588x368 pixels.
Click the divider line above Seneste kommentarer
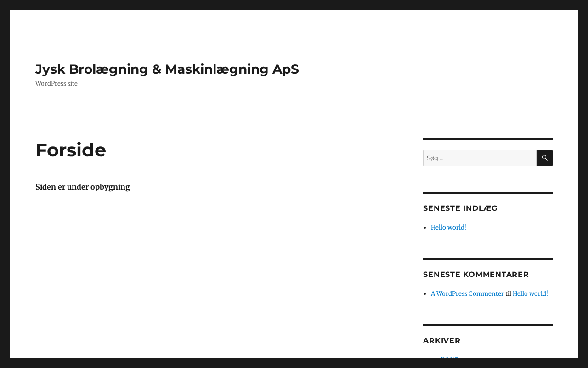[x=487, y=259]
